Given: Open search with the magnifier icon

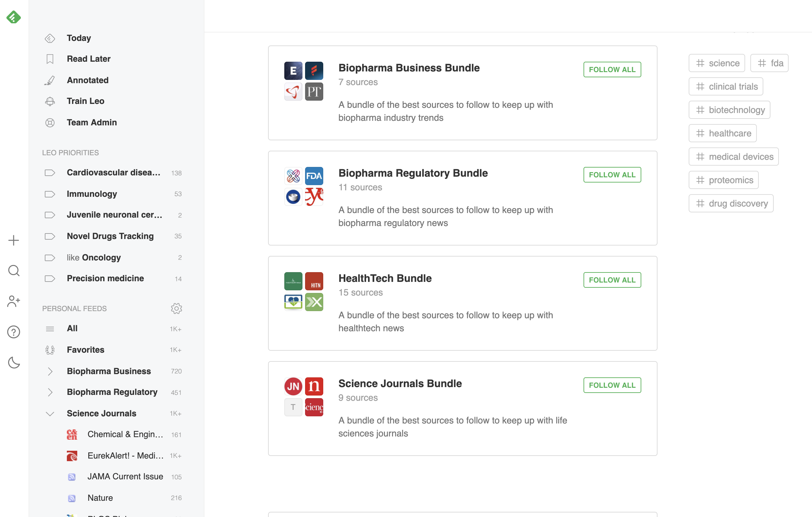Looking at the screenshot, I should click(x=14, y=271).
